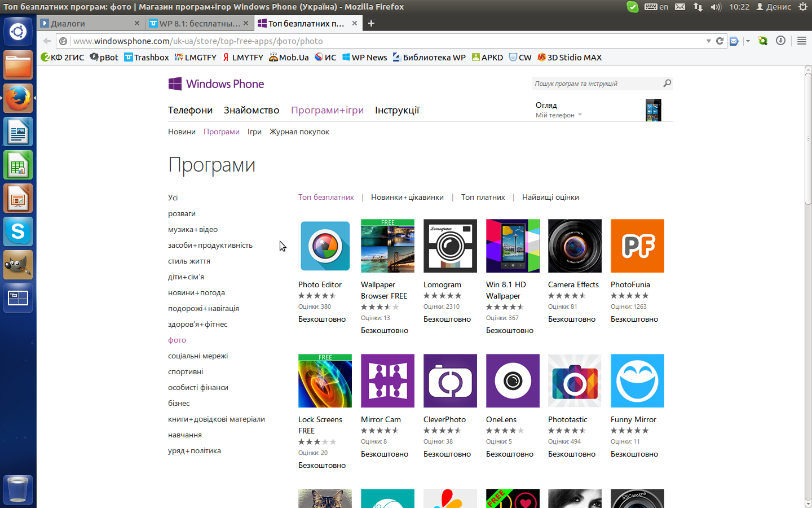Launch Skype from the Ubuntu launcher

[18, 232]
